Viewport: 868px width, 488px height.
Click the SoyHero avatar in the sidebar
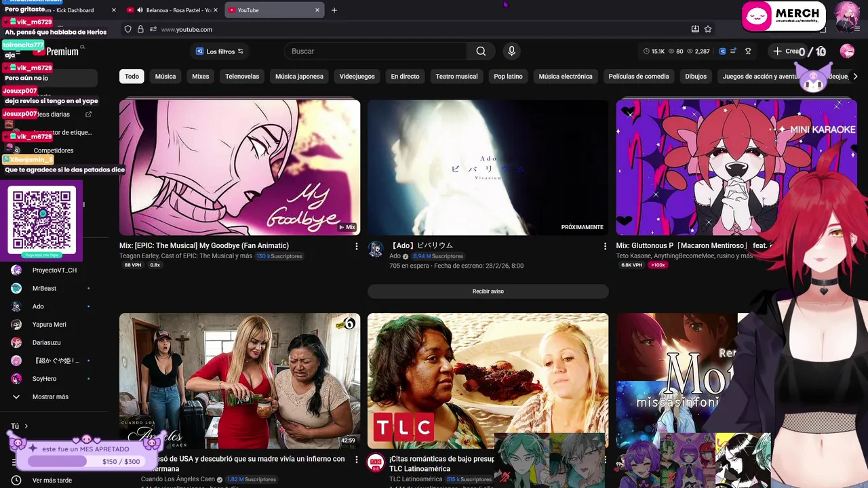pos(16,379)
